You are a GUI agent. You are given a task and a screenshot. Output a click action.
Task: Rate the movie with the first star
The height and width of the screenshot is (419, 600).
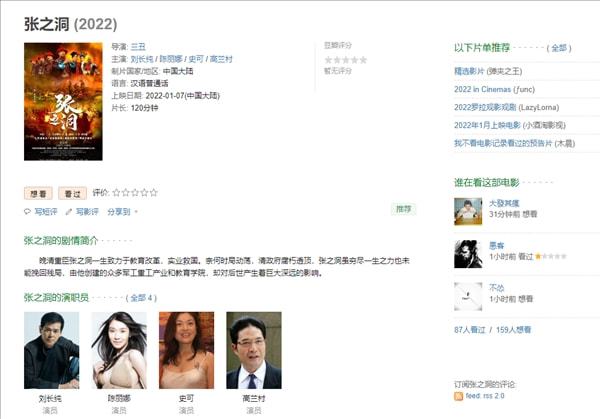tap(116, 192)
